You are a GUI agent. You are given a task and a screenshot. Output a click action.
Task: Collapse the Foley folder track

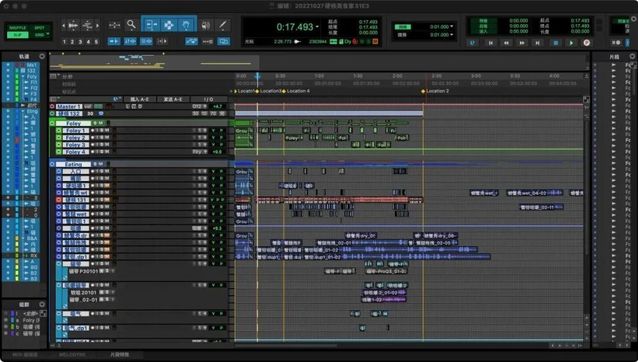pos(52,123)
